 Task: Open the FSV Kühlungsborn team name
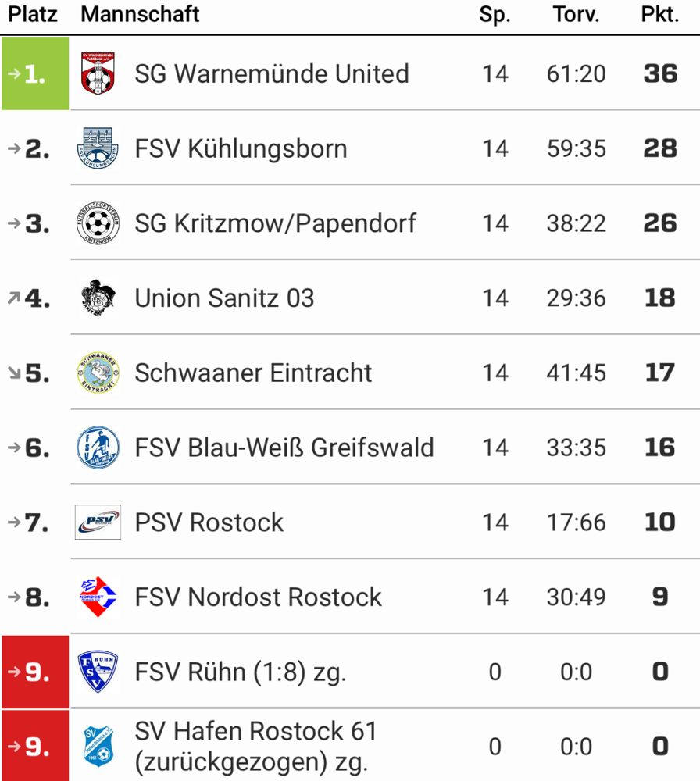tap(241, 148)
